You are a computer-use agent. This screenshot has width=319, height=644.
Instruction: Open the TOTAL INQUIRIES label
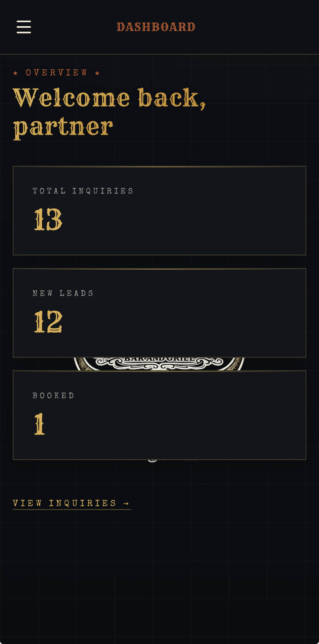click(x=83, y=191)
